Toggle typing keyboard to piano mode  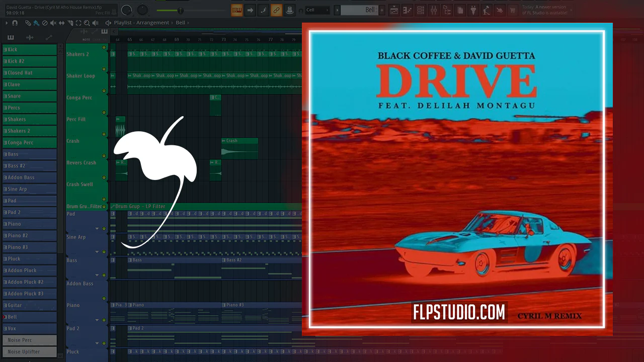pos(237,10)
